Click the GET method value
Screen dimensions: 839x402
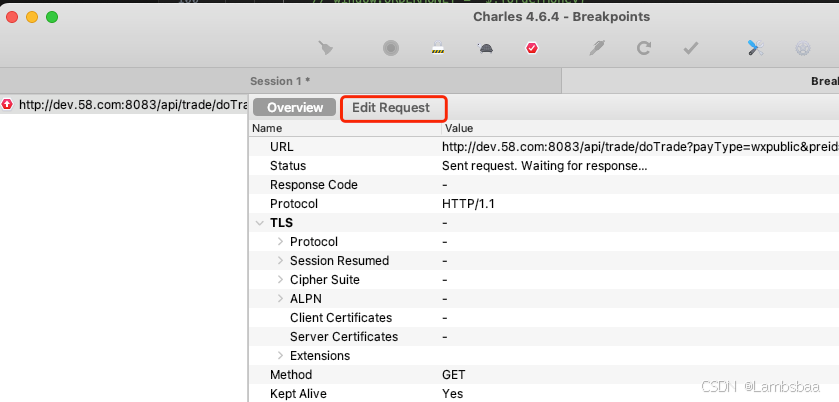[454, 375]
